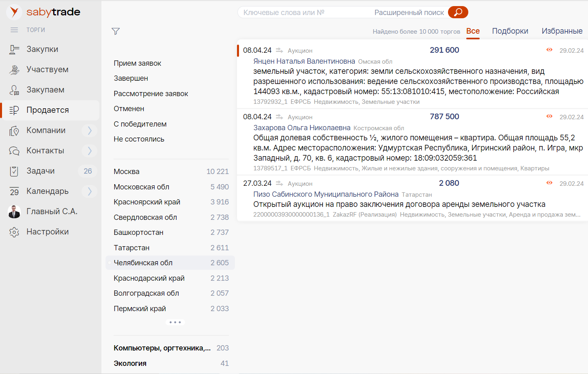Open Участвуем section via hand icon
The height and width of the screenshot is (374, 588).
pos(14,69)
